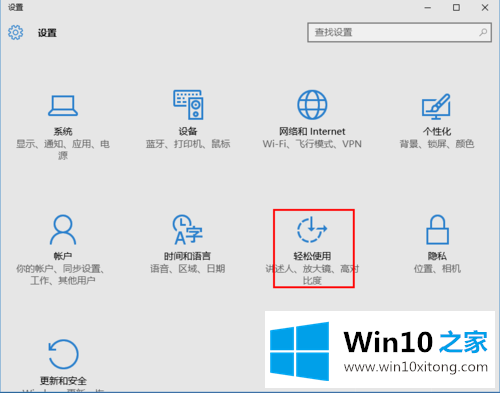
Task: Click description 蓝牙、打印机、鼠标
Action: [x=188, y=144]
